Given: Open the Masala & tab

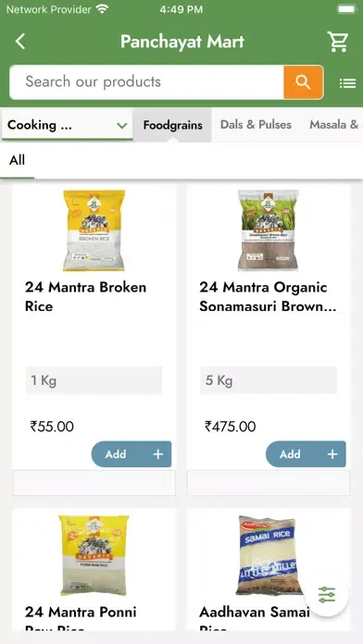Looking at the screenshot, I should tap(333, 125).
